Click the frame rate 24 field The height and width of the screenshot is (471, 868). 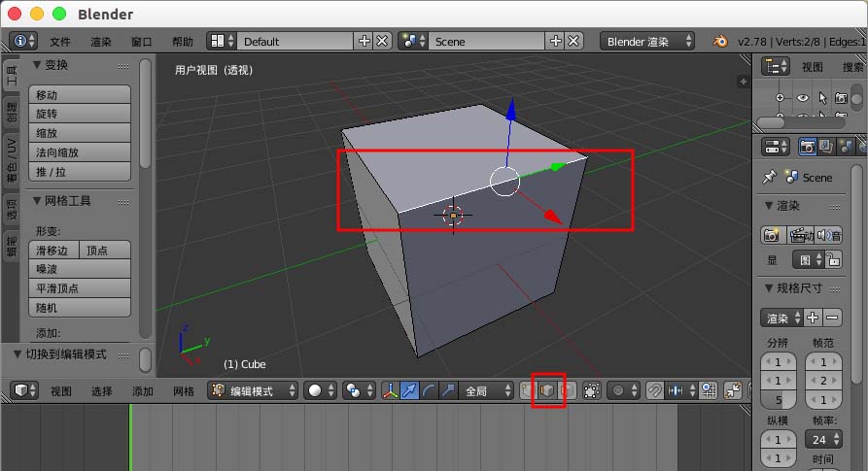pyautogui.click(x=823, y=440)
